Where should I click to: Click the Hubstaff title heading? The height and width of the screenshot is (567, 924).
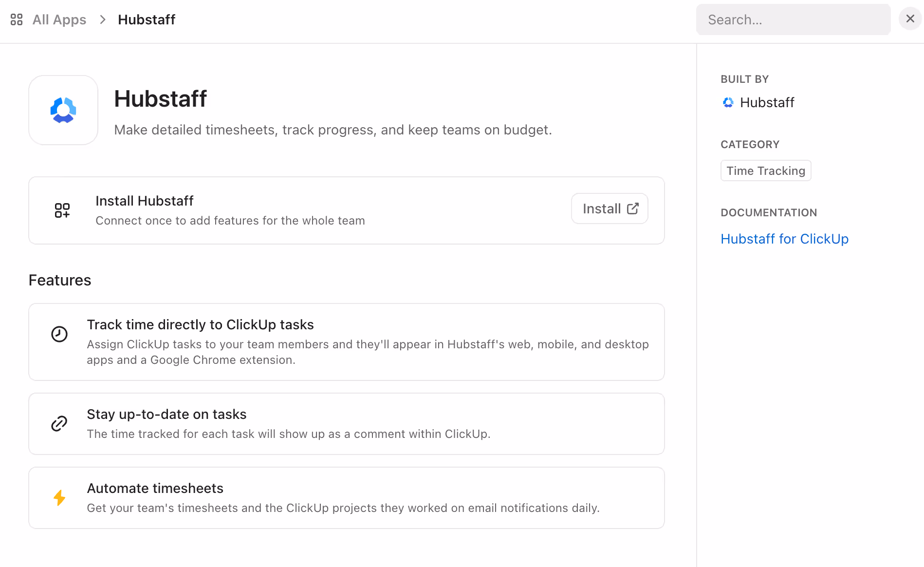(161, 99)
